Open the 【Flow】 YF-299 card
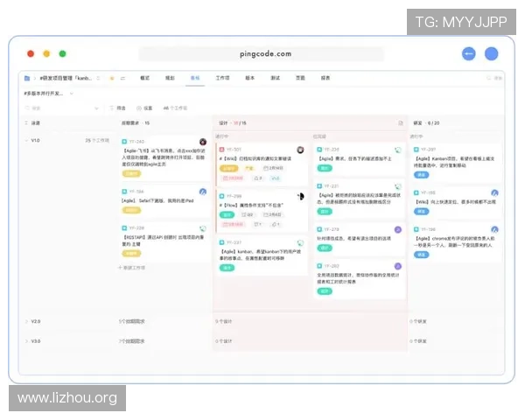The height and width of the screenshot is (420, 525). click(262, 211)
